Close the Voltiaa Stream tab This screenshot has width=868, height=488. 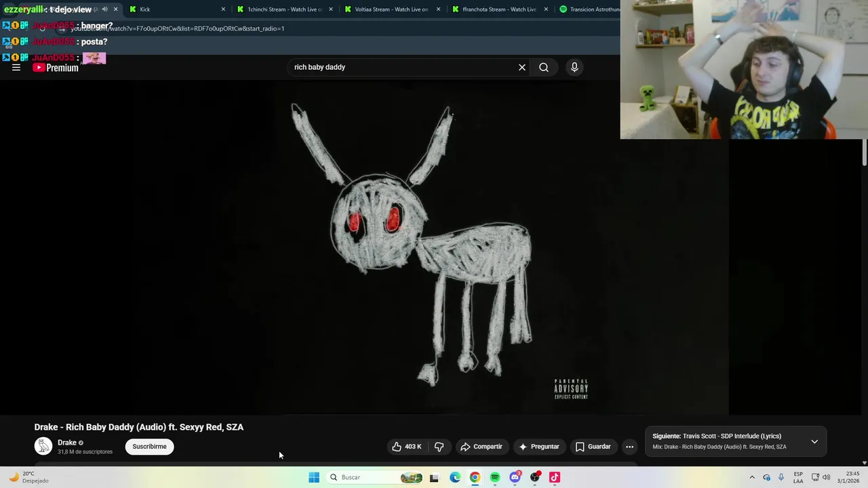tap(439, 9)
